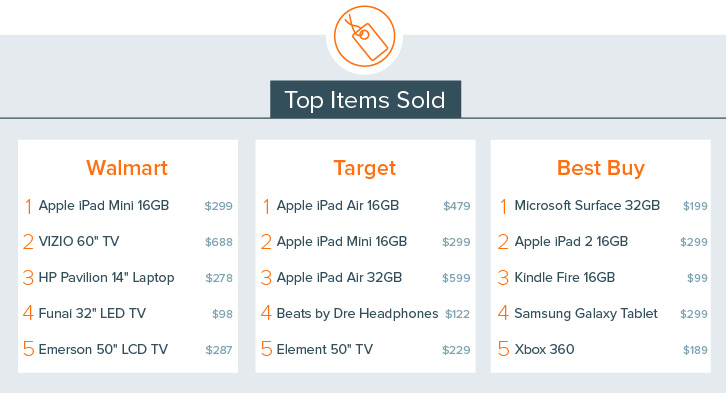The image size is (726, 393).
Task: Click the $688 price for VIZIO TV
Action: click(219, 242)
